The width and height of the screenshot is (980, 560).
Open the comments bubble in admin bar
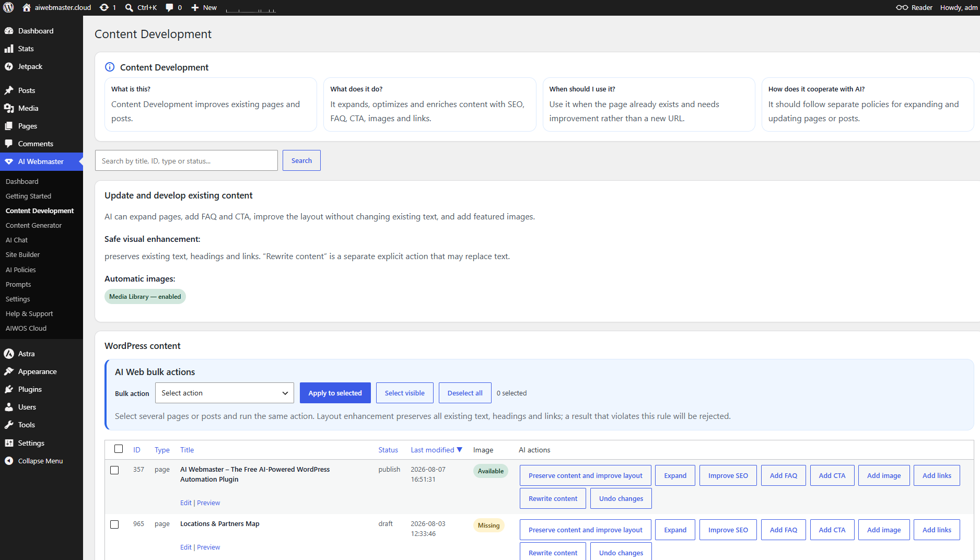pyautogui.click(x=169, y=7)
